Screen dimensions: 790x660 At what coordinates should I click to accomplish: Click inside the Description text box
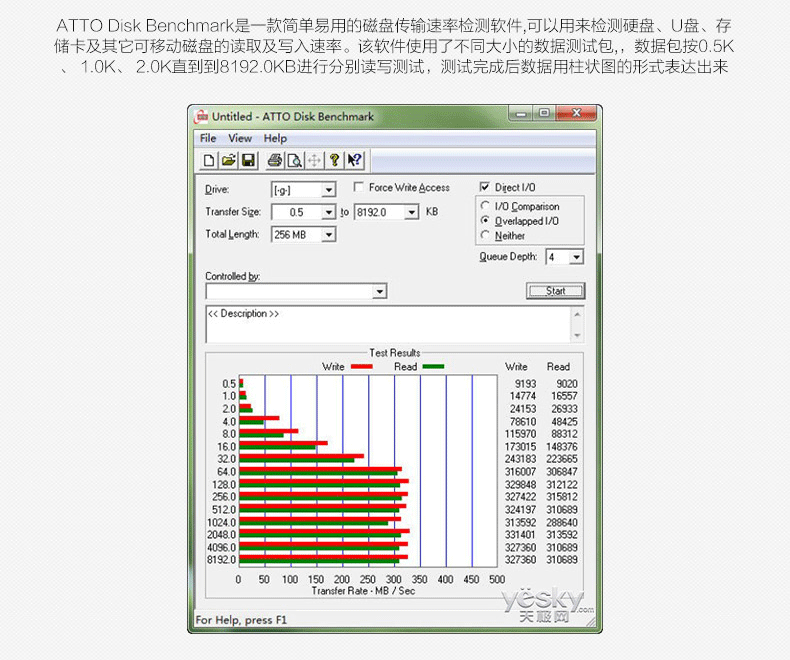pyautogui.click(x=388, y=324)
